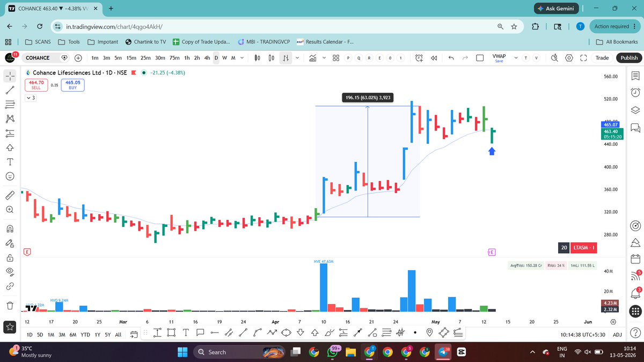Bookmark this page with the browser star
This screenshot has width=644, height=362.
(x=514, y=26)
